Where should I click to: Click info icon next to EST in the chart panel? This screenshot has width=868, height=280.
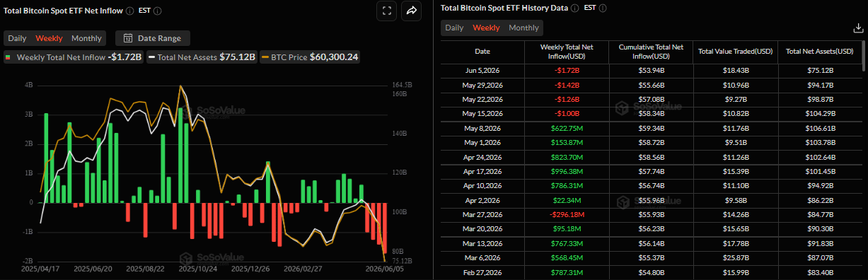157,11
